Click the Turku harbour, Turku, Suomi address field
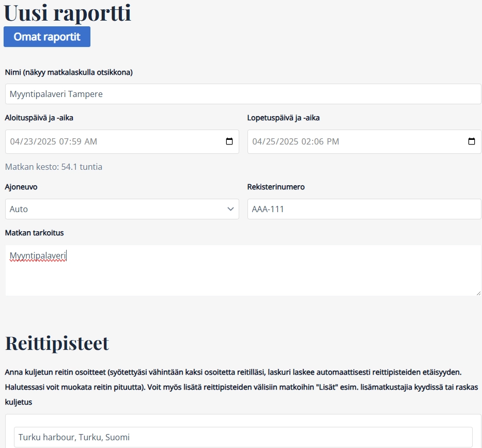The height and width of the screenshot is (448, 482). 243,437
